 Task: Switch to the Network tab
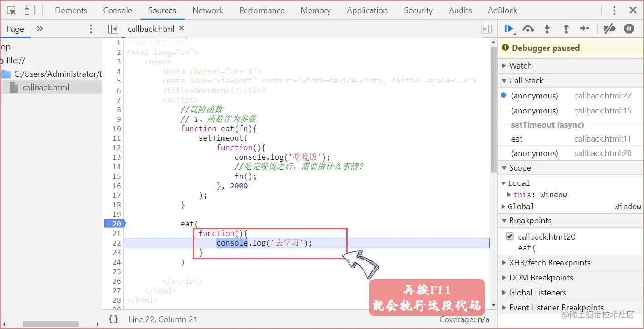point(207,10)
